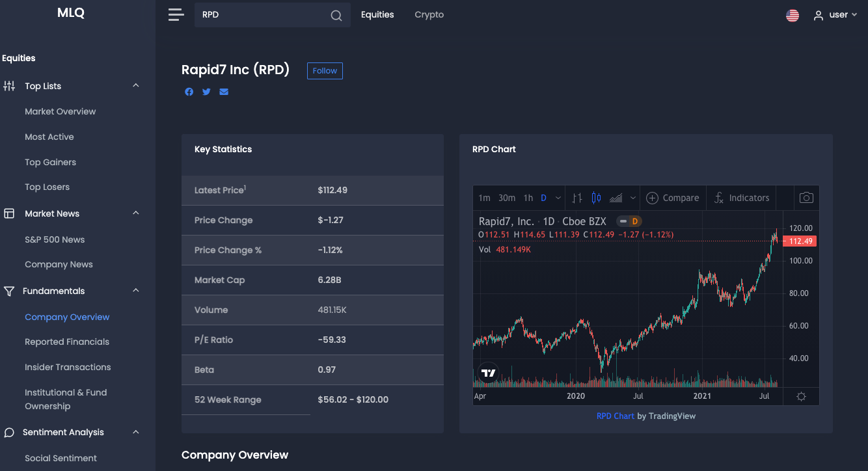Image resolution: width=868 pixels, height=471 pixels.
Task: Open Reported Financials page
Action: click(x=67, y=342)
